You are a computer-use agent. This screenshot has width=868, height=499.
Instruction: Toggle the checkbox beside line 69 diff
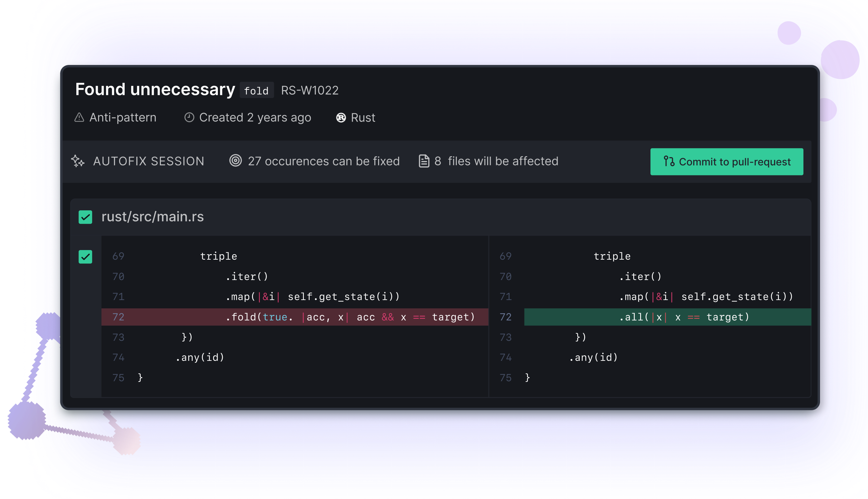[x=85, y=257]
